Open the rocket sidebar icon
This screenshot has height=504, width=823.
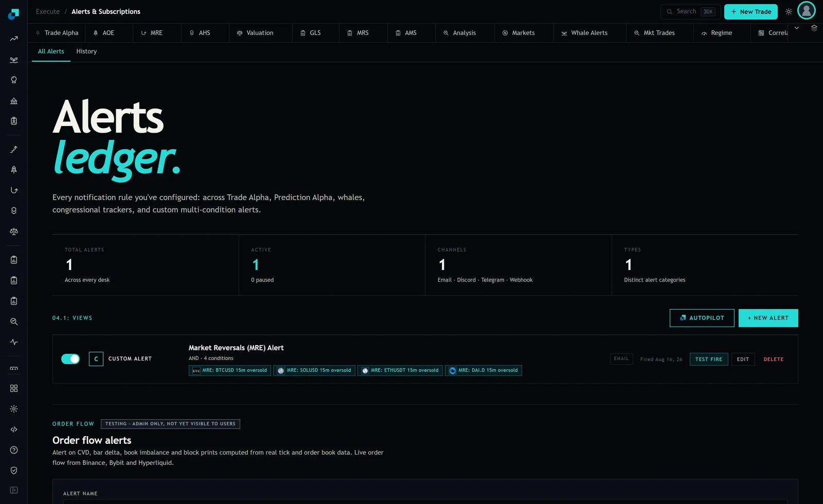(14, 170)
